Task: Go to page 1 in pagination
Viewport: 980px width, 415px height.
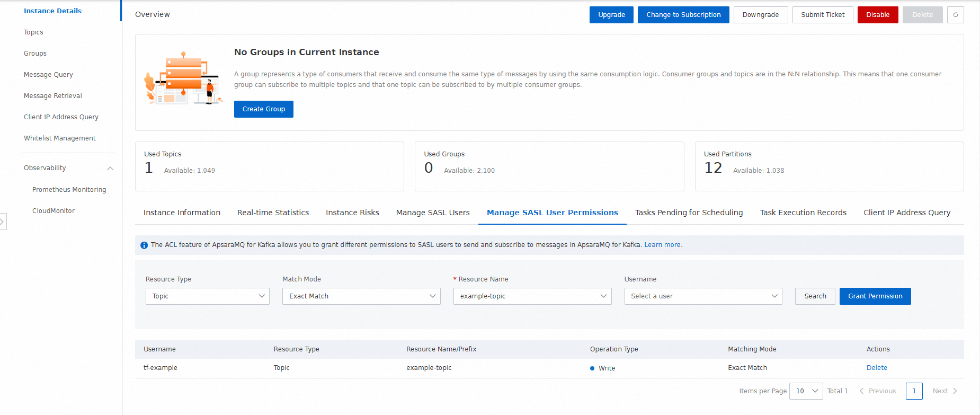Action: pyautogui.click(x=914, y=391)
